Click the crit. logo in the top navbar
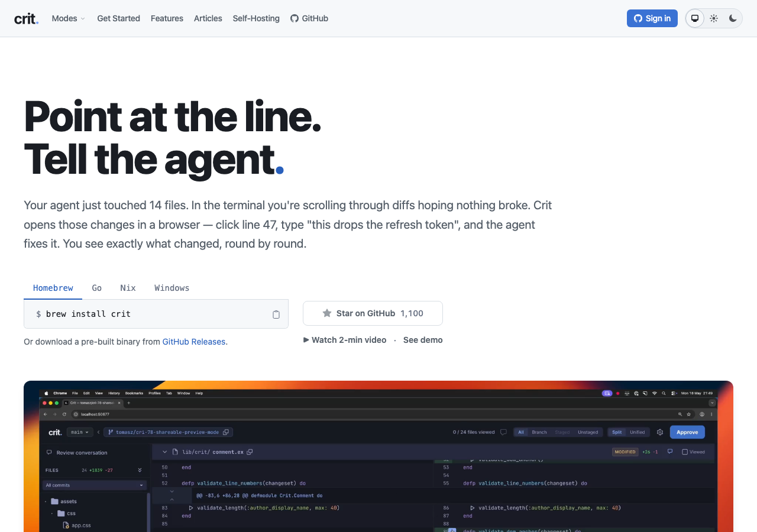Viewport: 757px width, 532px height. tap(26, 18)
